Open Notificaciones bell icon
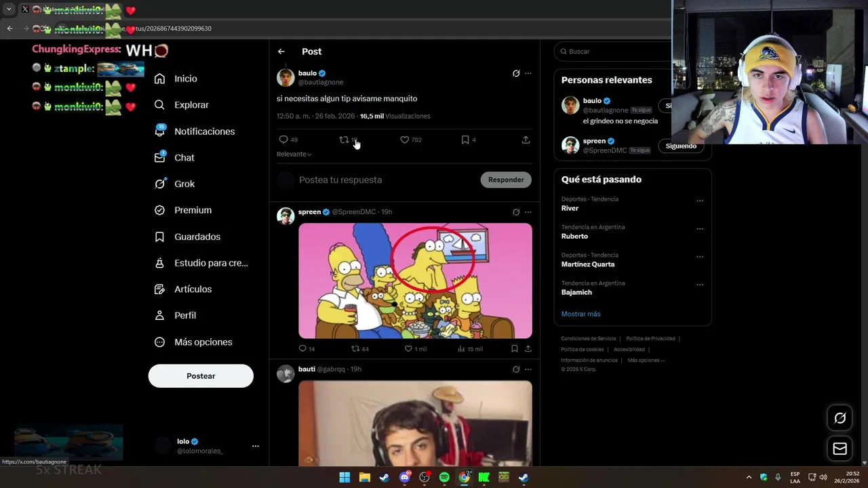This screenshot has height=488, width=868. click(159, 131)
